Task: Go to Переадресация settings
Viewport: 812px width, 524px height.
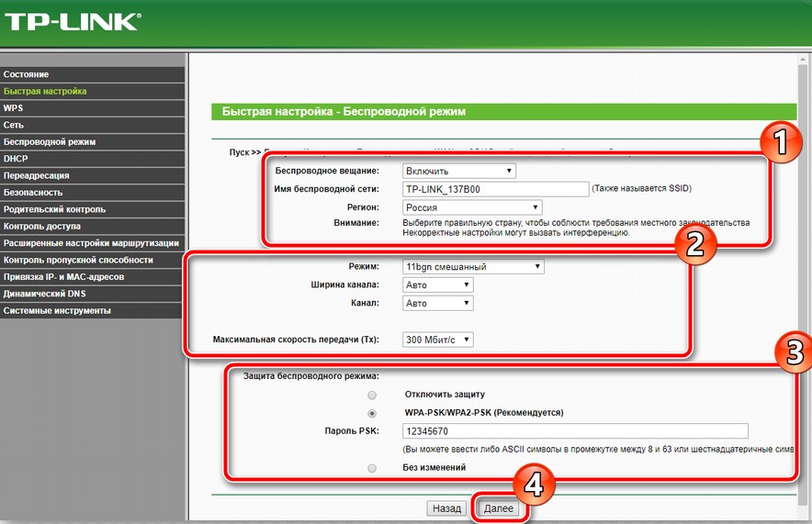Action: 92,175
